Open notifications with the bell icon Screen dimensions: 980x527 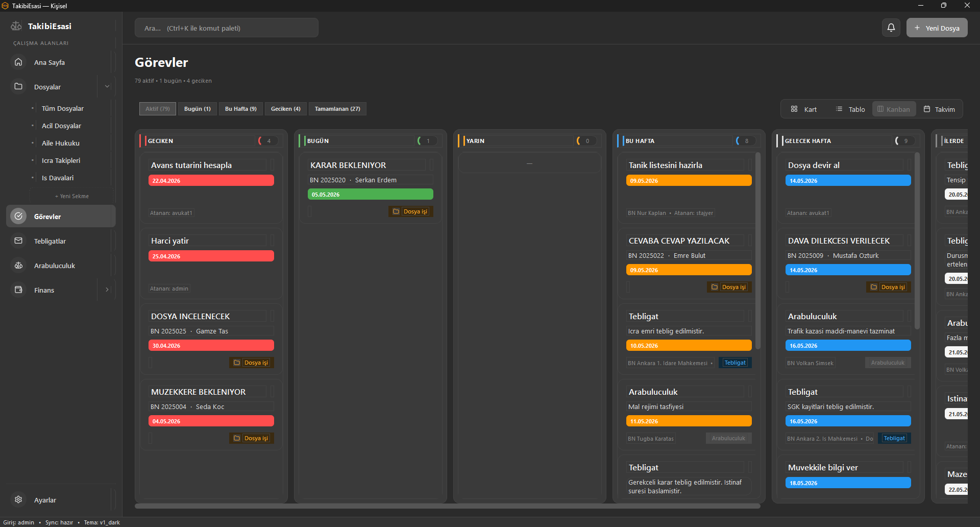point(891,28)
